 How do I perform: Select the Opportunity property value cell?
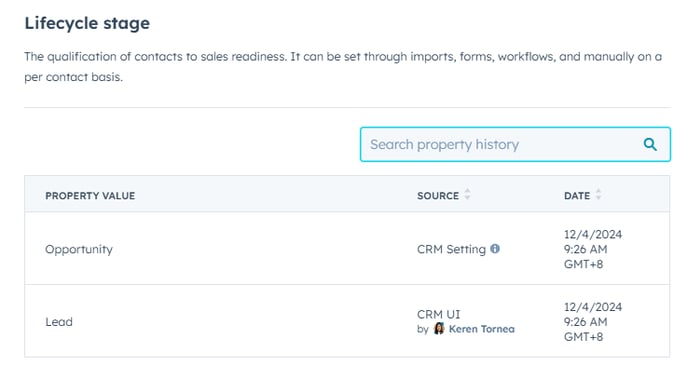[79, 249]
